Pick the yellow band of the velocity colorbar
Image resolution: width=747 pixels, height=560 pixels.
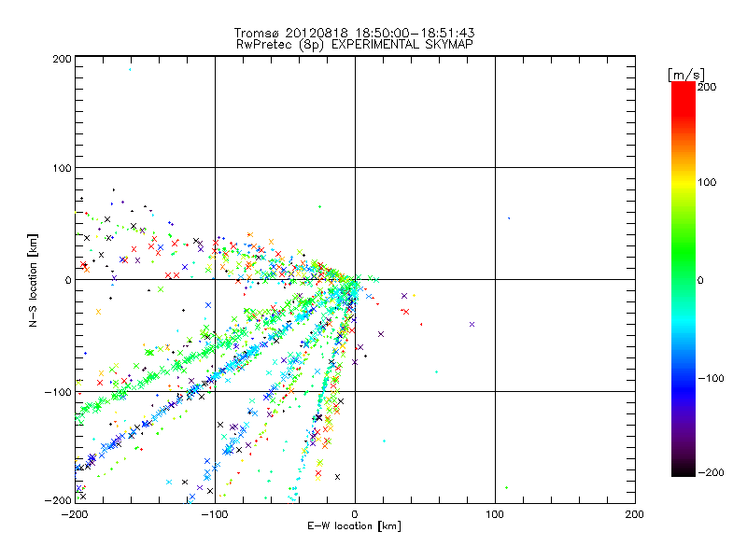click(684, 182)
